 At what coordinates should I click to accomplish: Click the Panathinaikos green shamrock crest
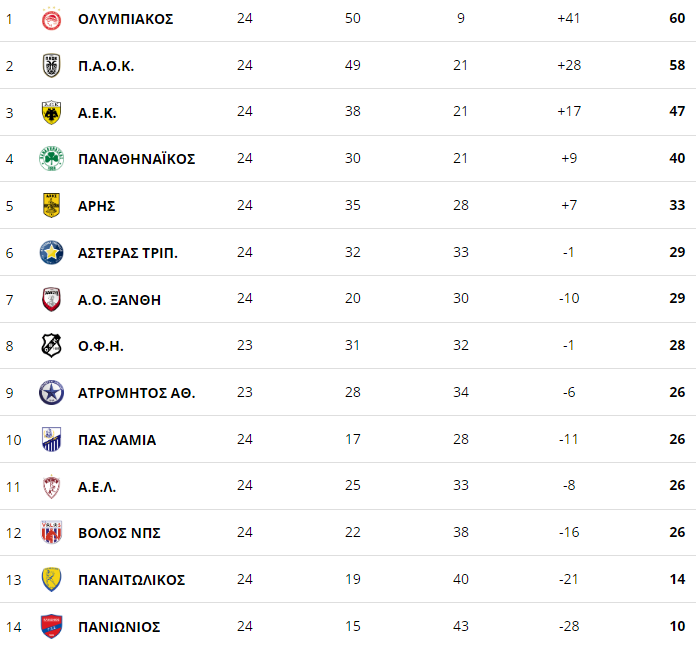(51, 159)
